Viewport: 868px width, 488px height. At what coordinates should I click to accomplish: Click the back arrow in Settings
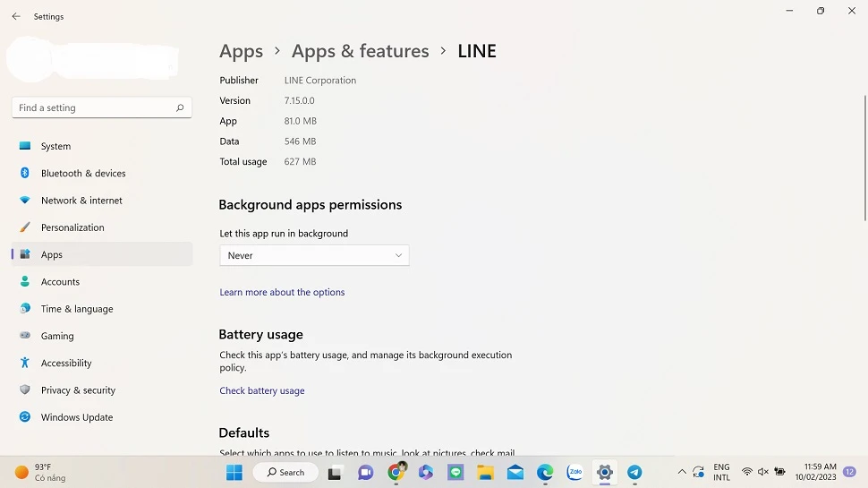16,16
